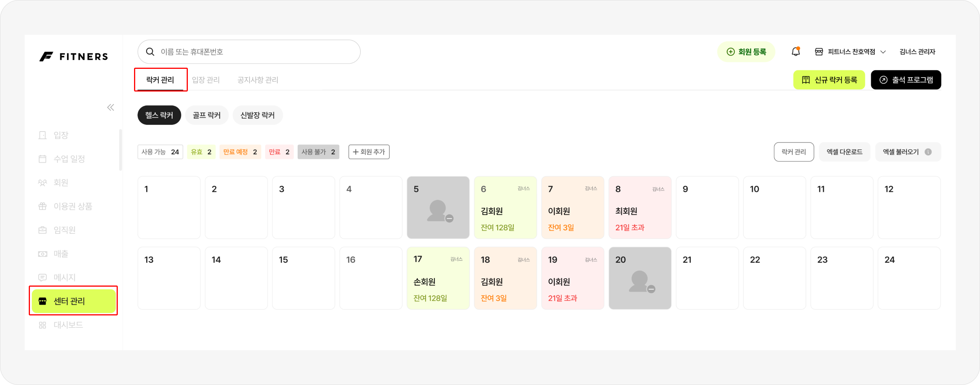Select empty locker 1
980x385 pixels.
click(169, 208)
